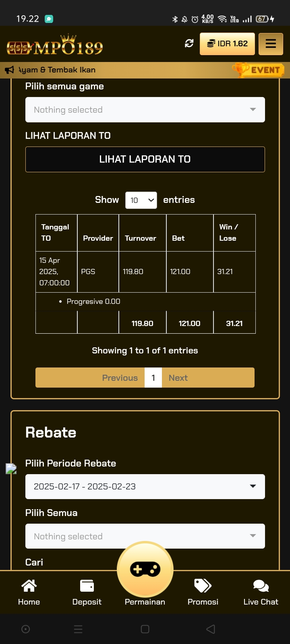Switch to the Deposit tab

(87, 592)
